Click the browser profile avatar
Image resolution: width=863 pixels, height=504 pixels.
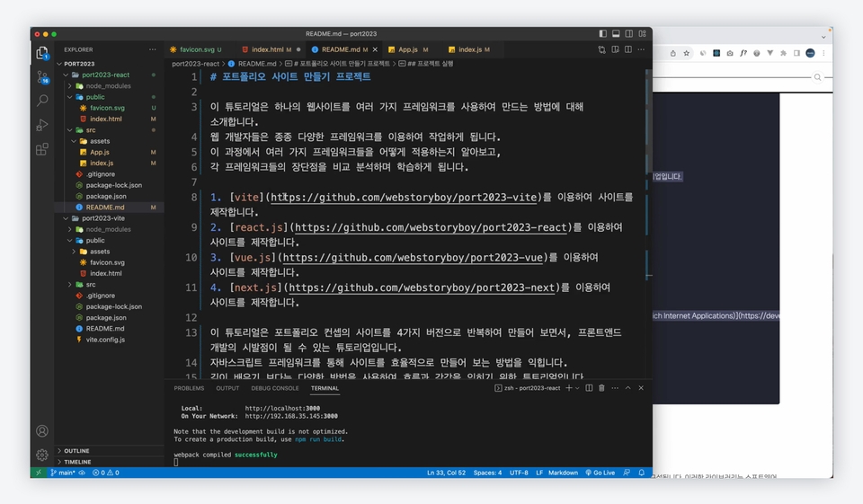[810, 53]
